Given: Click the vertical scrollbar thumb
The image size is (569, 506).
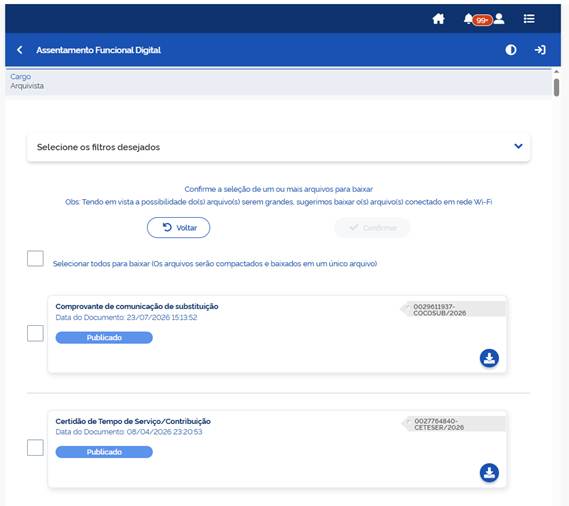Looking at the screenshot, I should [557, 87].
